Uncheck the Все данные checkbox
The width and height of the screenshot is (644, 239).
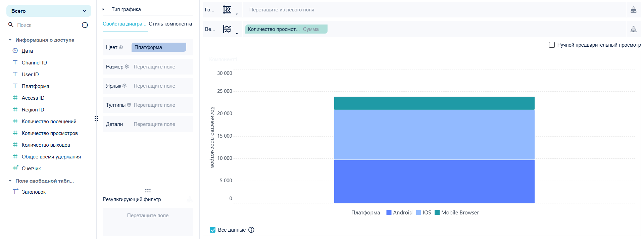coord(212,230)
